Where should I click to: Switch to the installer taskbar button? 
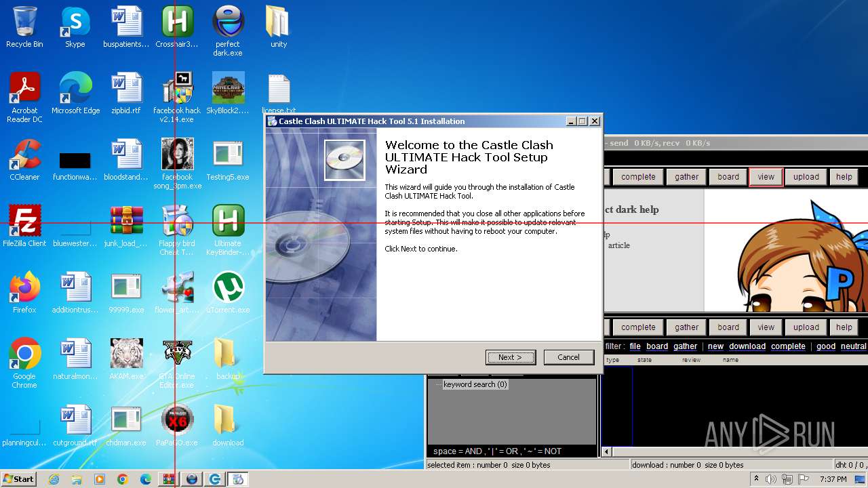pos(238,479)
